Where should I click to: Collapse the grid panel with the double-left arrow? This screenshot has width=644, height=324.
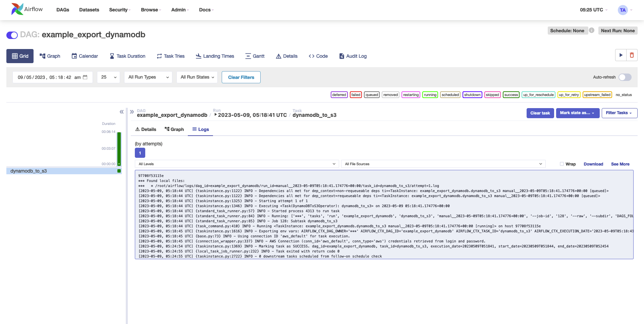point(122,112)
